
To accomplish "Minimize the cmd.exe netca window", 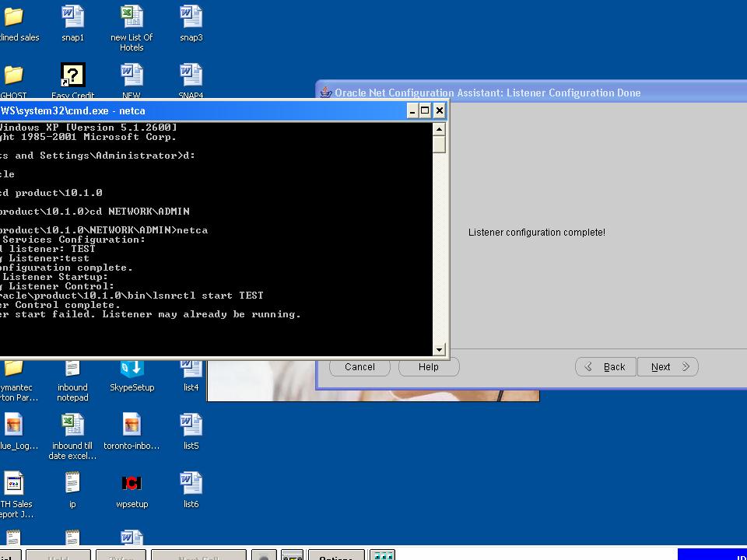I will coord(412,111).
